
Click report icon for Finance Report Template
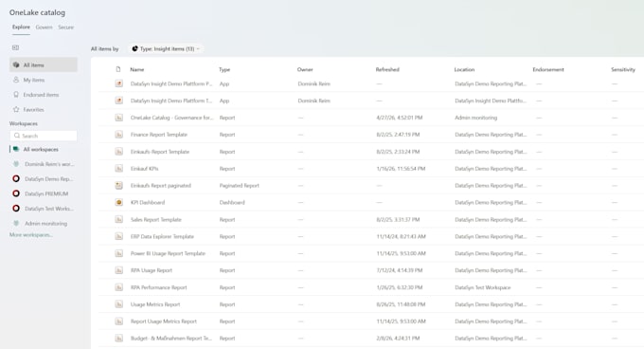coord(118,135)
